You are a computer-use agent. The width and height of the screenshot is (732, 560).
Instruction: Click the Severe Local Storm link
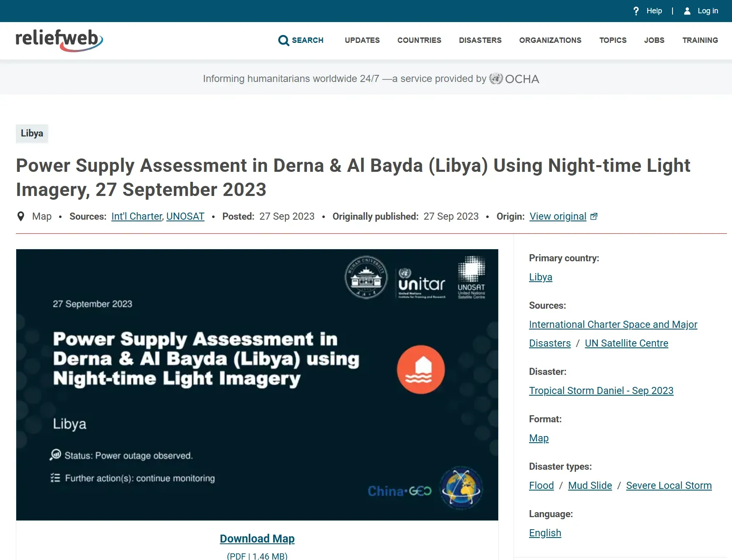tap(669, 486)
